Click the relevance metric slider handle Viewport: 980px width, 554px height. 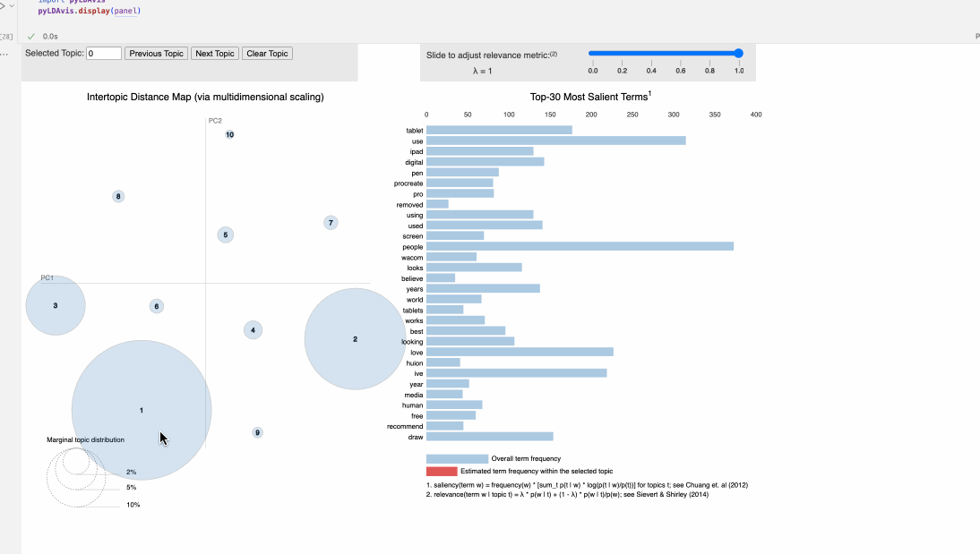[x=738, y=54]
